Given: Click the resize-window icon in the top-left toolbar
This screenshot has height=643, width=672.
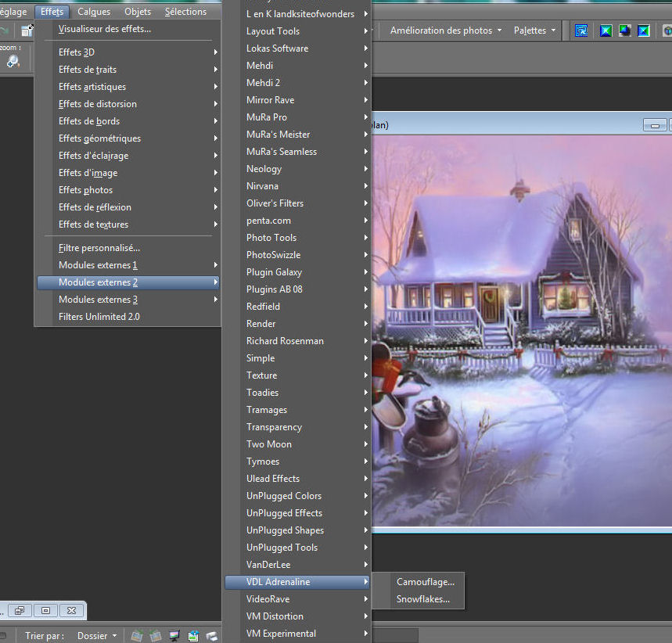Looking at the screenshot, I should point(27,30).
